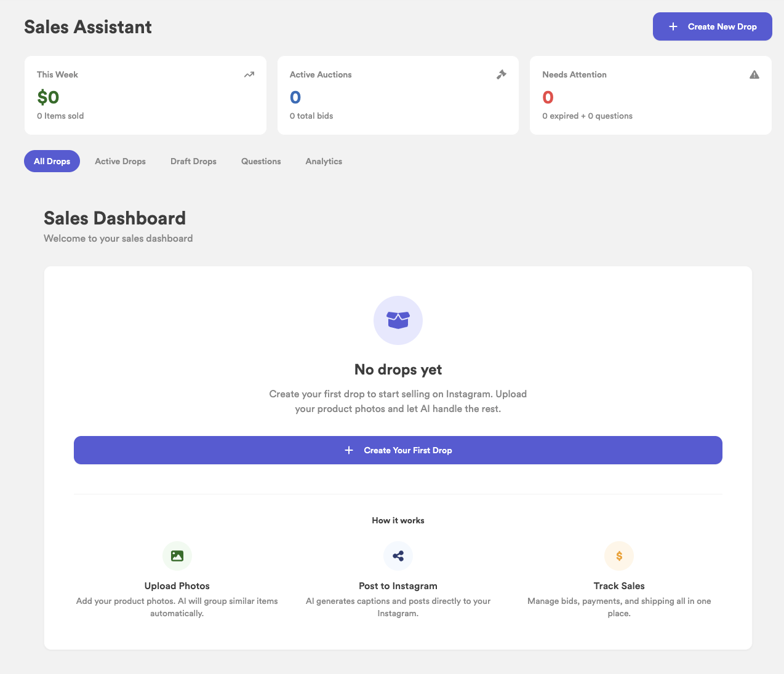Click the Create Your First Drop button
Image resolution: width=784 pixels, height=674 pixels.
(x=398, y=450)
